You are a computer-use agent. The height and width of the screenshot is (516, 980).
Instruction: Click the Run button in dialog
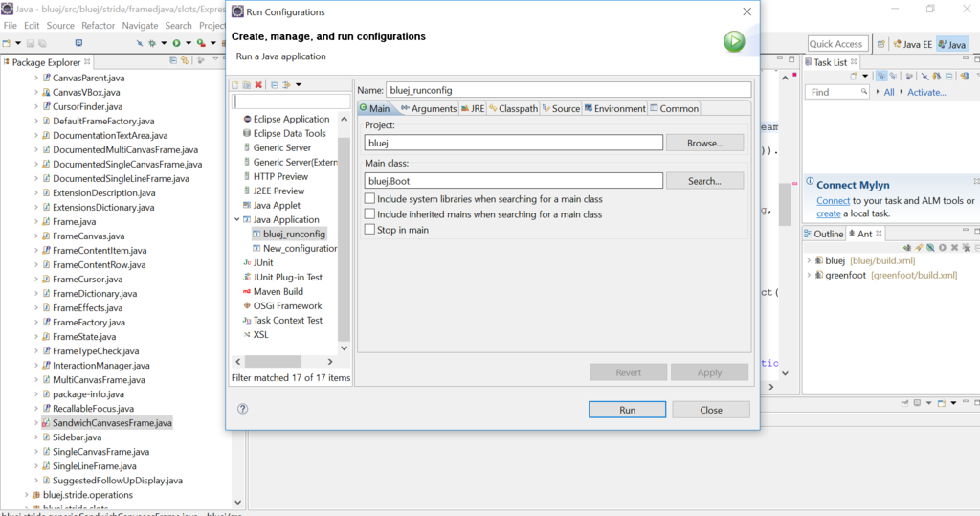pyautogui.click(x=628, y=410)
